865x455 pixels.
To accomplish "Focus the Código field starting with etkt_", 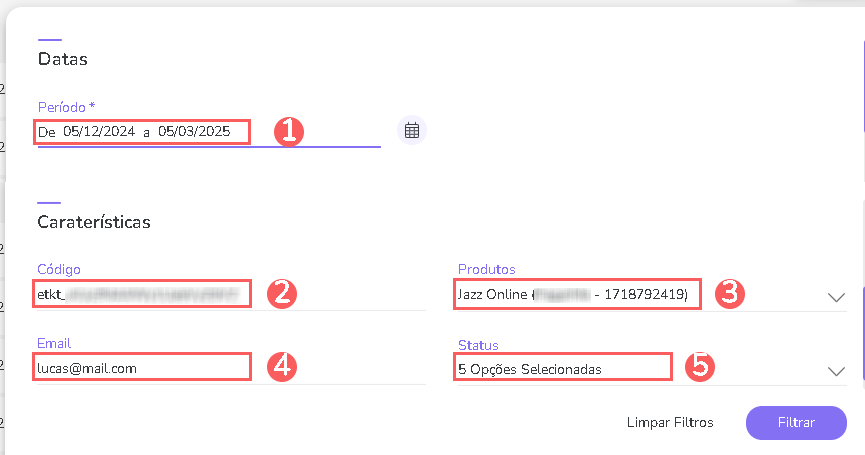I will point(141,294).
